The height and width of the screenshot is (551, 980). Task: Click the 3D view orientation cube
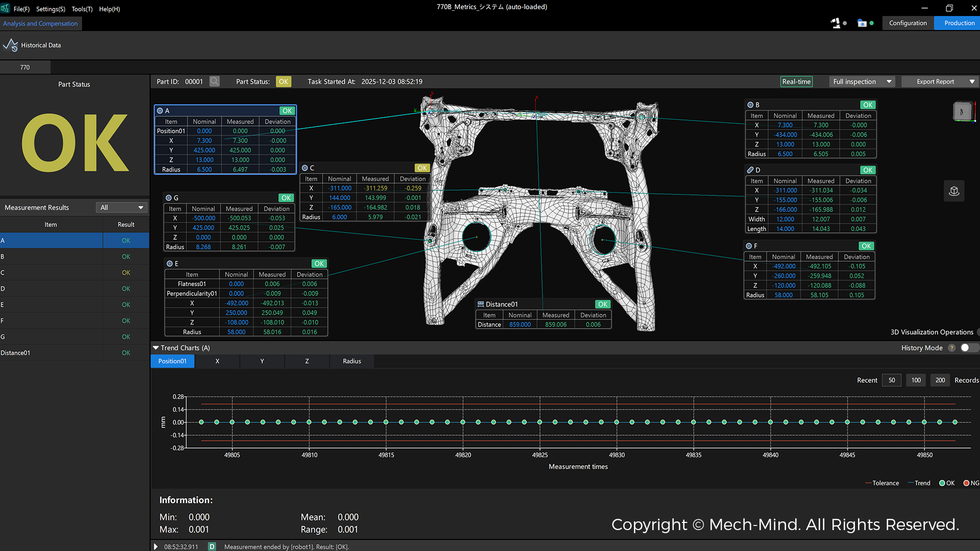tap(962, 111)
